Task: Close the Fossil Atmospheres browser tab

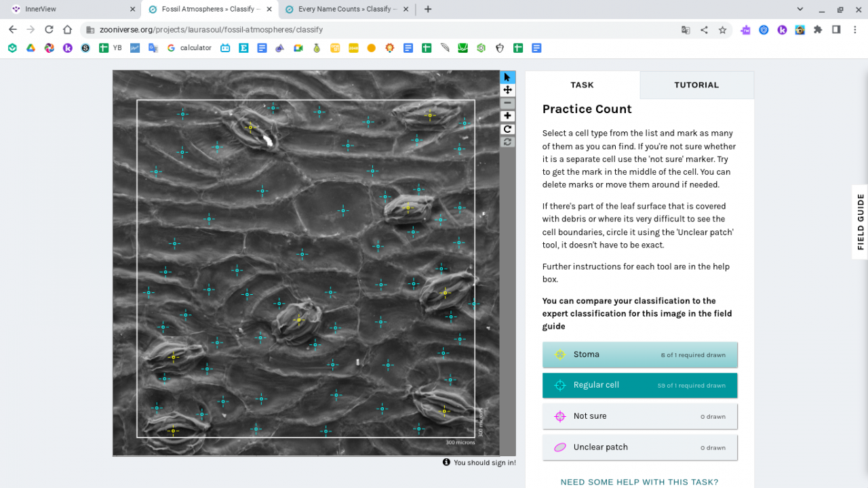Action: tap(269, 9)
